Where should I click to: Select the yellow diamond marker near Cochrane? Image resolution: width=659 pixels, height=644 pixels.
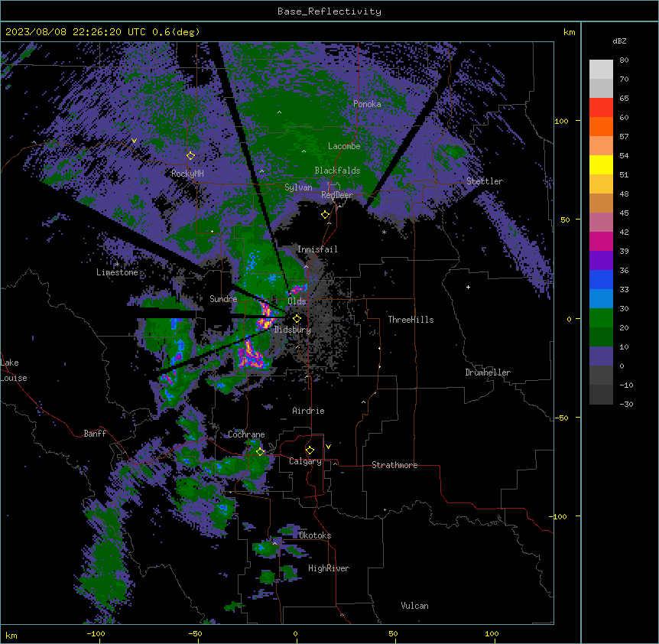click(260, 452)
